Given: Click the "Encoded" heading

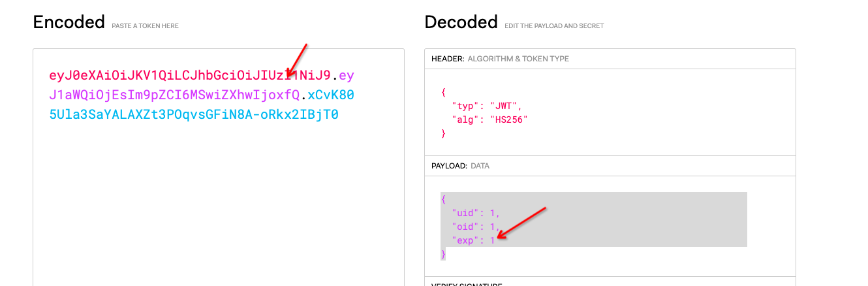Looking at the screenshot, I should [x=69, y=22].
